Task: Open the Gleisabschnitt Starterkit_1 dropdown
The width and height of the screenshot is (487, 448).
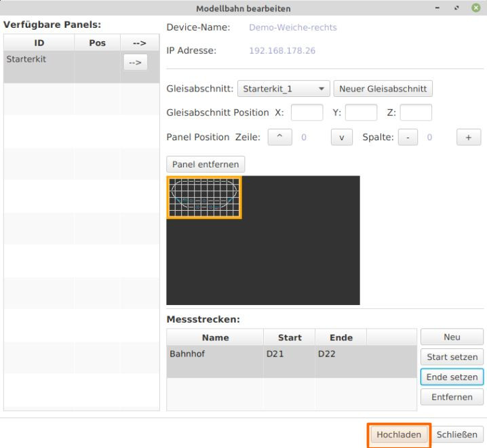Action: coord(284,89)
